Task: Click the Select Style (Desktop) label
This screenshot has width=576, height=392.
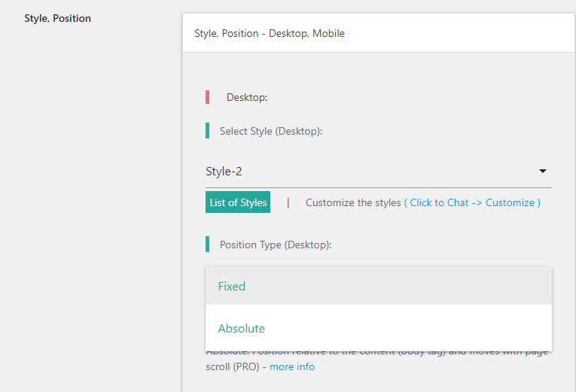Action: coord(271,131)
